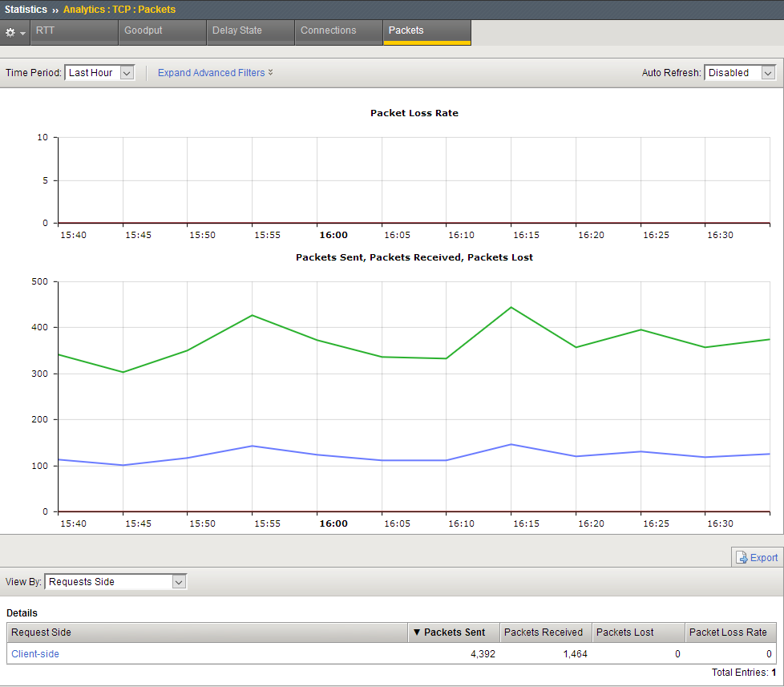
Task: Click the green line peak at 16:15
Action: pyautogui.click(x=511, y=308)
